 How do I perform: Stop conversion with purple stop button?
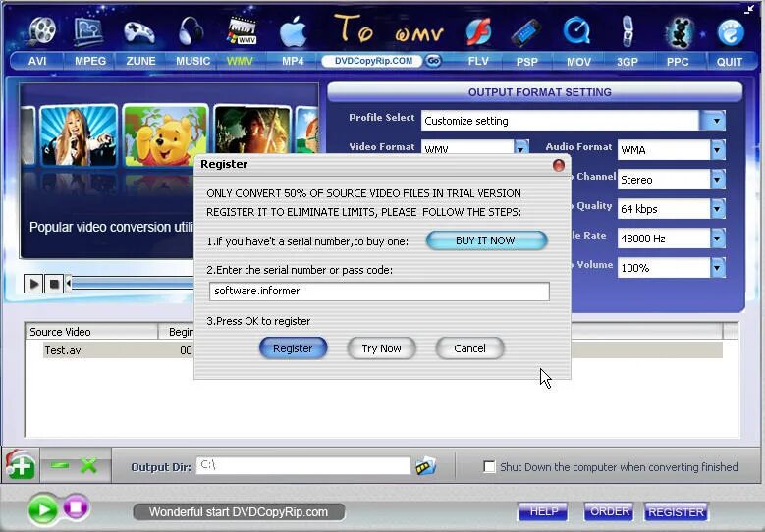coord(77,507)
